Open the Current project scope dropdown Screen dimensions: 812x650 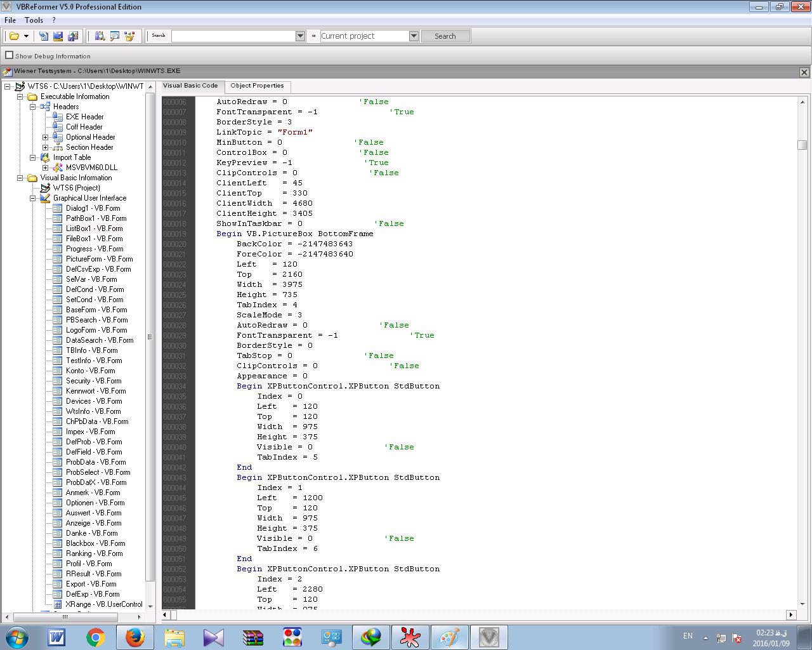pos(414,36)
